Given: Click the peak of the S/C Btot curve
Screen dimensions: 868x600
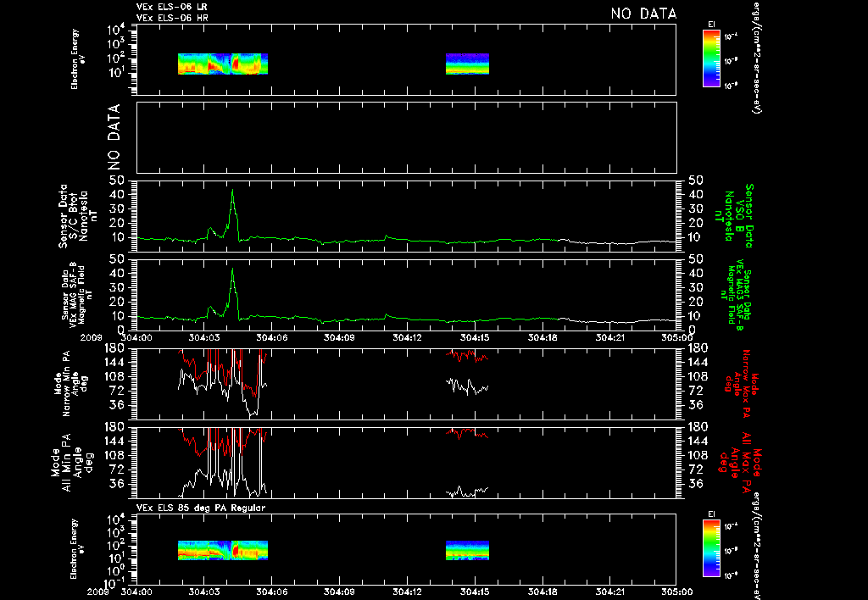Looking at the screenshot, I should 232,191.
